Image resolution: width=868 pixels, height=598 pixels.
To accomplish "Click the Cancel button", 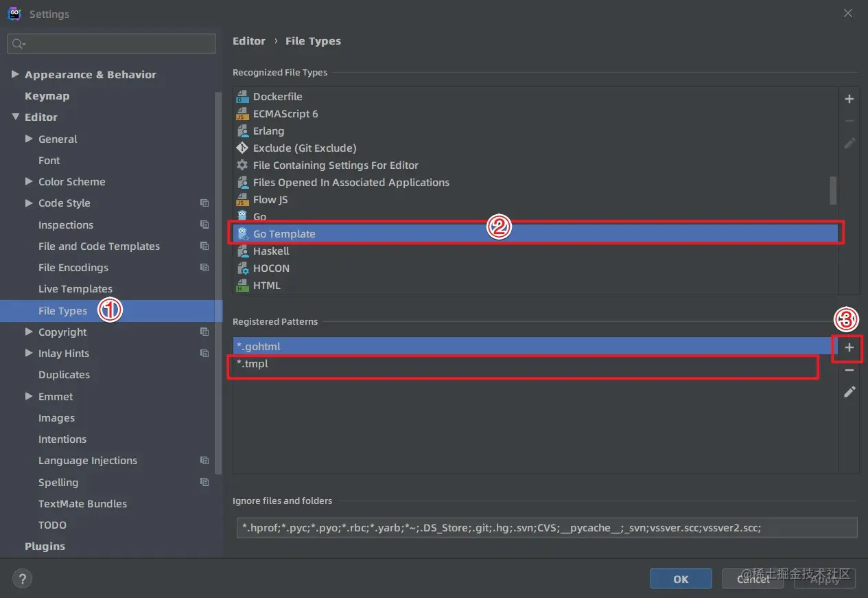I will 753,579.
